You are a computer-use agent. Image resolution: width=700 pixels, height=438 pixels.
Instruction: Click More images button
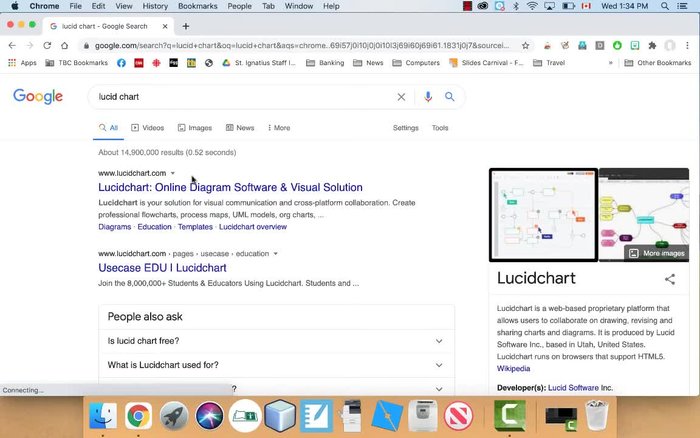click(x=658, y=253)
